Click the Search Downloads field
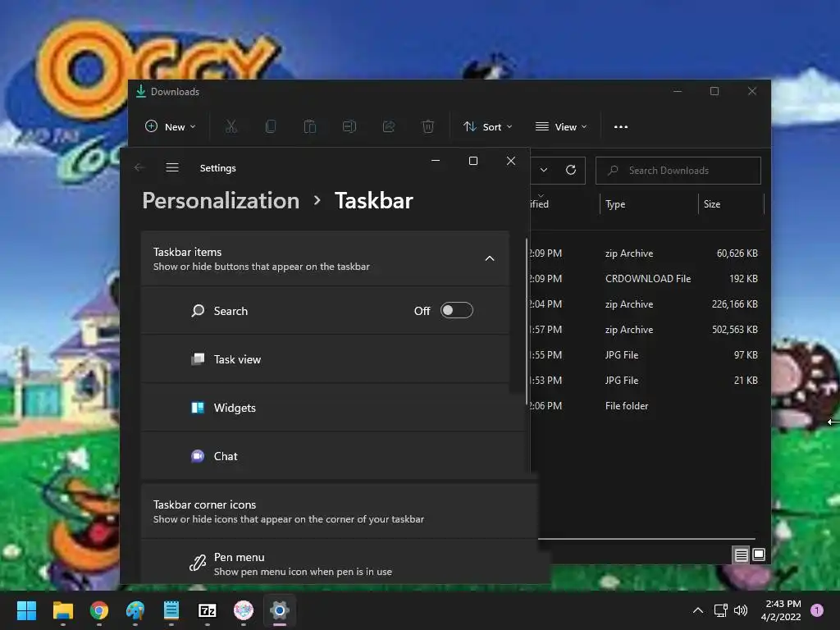The height and width of the screenshot is (630, 840). click(x=678, y=171)
